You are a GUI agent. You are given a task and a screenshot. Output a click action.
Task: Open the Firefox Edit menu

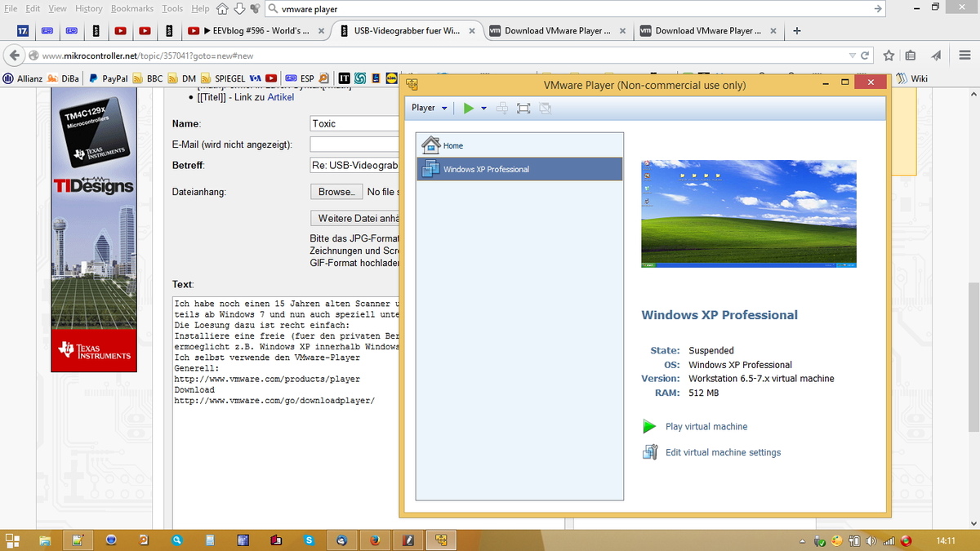click(x=33, y=8)
